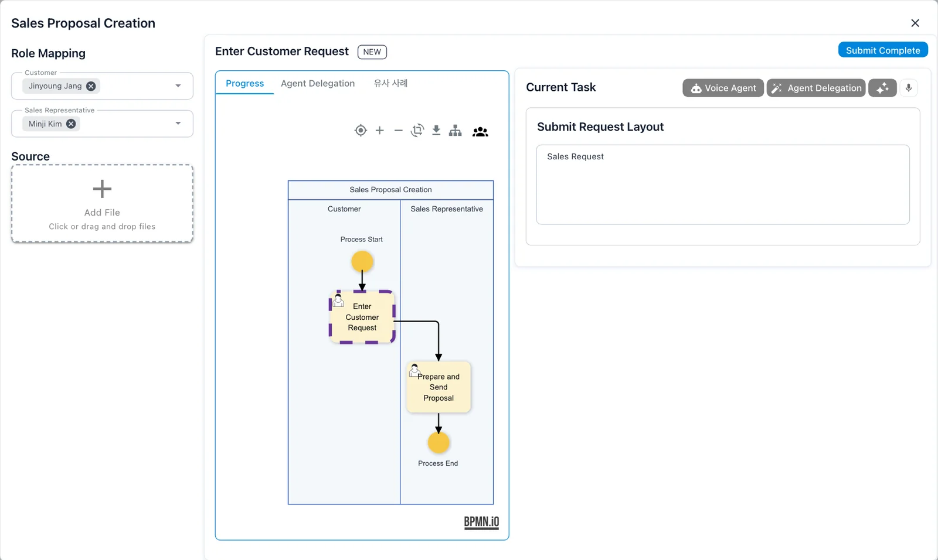
Task: Zoom in with the plus icon
Action: tap(380, 131)
